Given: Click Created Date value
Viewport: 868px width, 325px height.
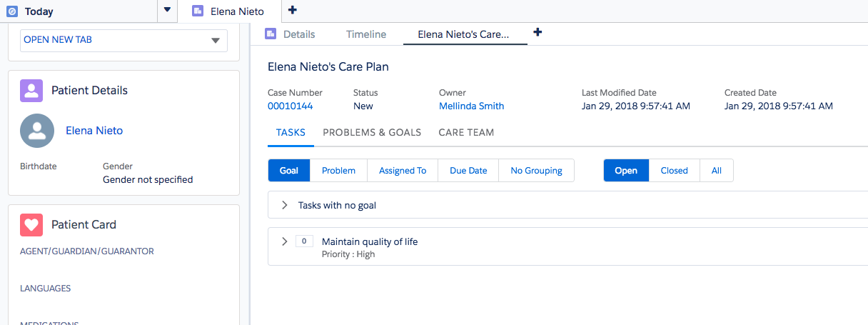Looking at the screenshot, I should 779,106.
